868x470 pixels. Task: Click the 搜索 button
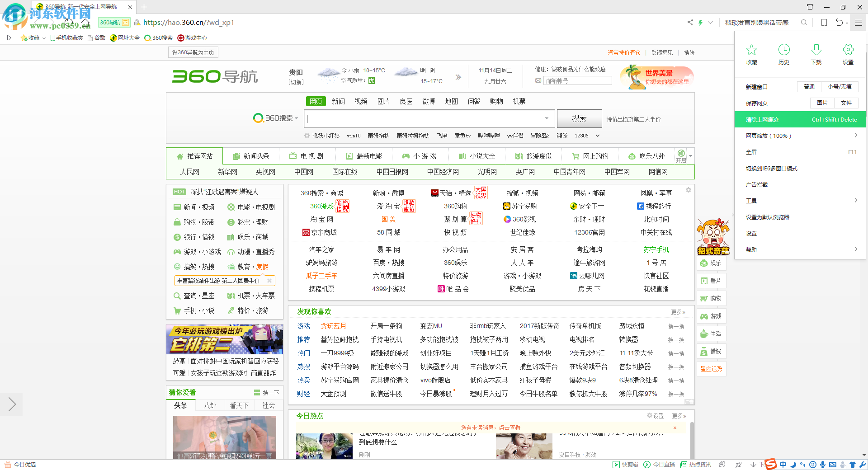(x=579, y=118)
